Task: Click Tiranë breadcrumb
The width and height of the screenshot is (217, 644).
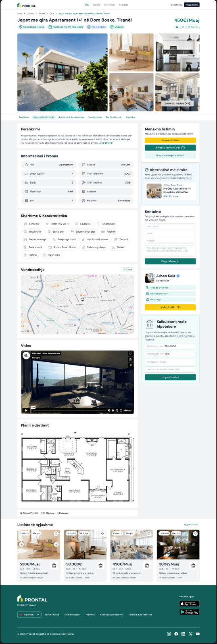Action: pyautogui.click(x=42, y=13)
